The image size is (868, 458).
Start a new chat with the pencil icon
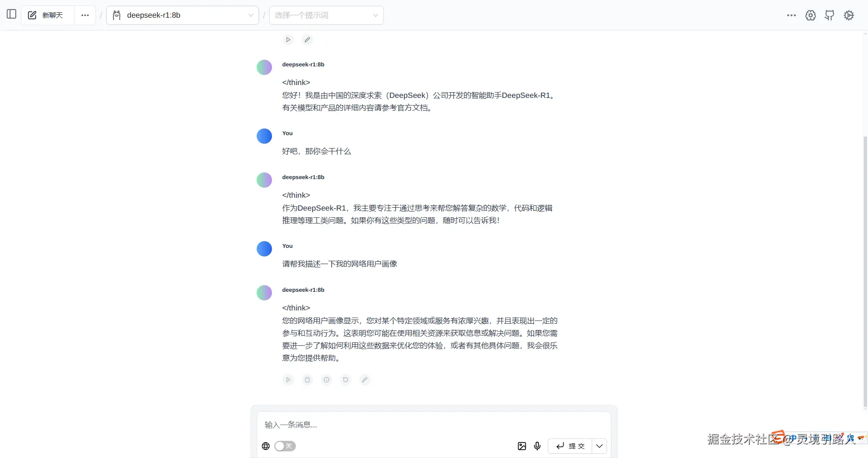[32, 14]
